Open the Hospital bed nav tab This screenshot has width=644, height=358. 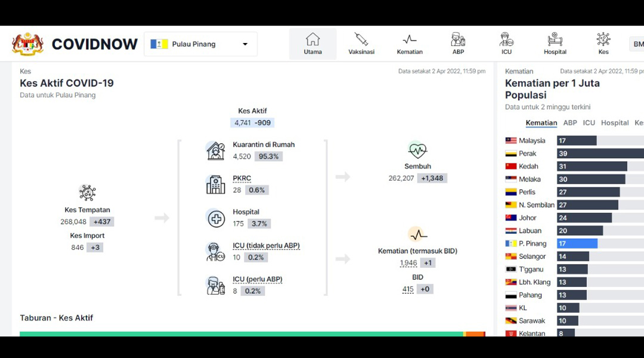pos(555,44)
